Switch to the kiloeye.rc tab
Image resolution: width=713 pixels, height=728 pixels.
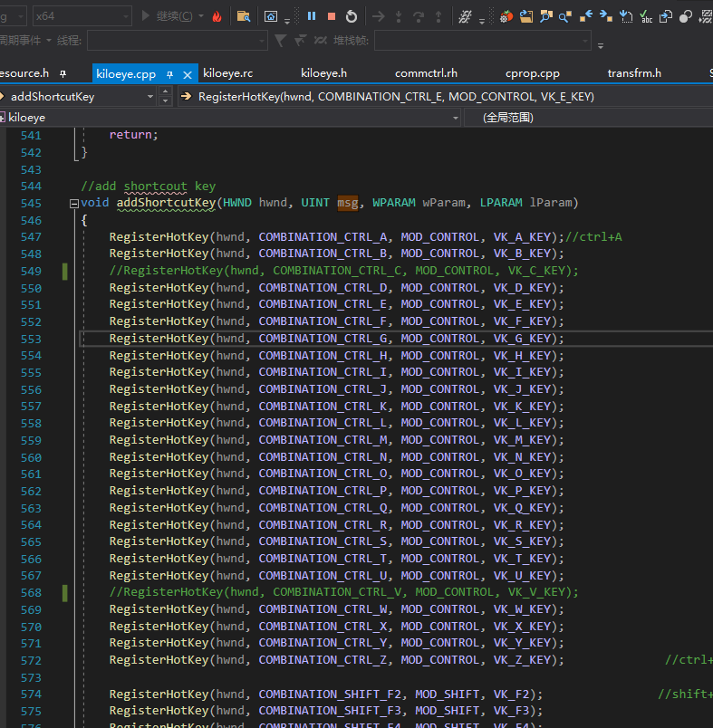pos(228,73)
